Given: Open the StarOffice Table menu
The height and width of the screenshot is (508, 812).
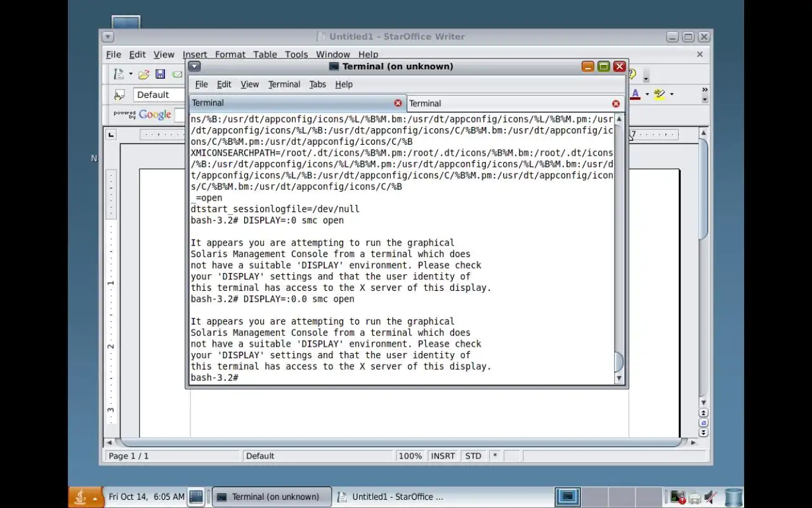Looking at the screenshot, I should tap(265, 55).
